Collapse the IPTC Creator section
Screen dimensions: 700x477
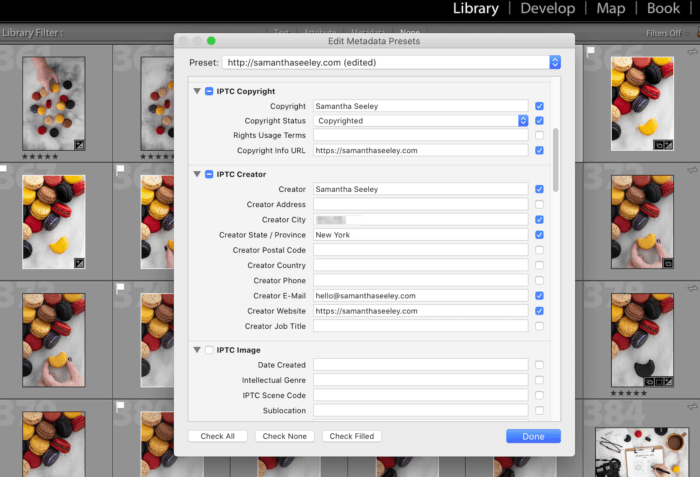click(x=197, y=174)
